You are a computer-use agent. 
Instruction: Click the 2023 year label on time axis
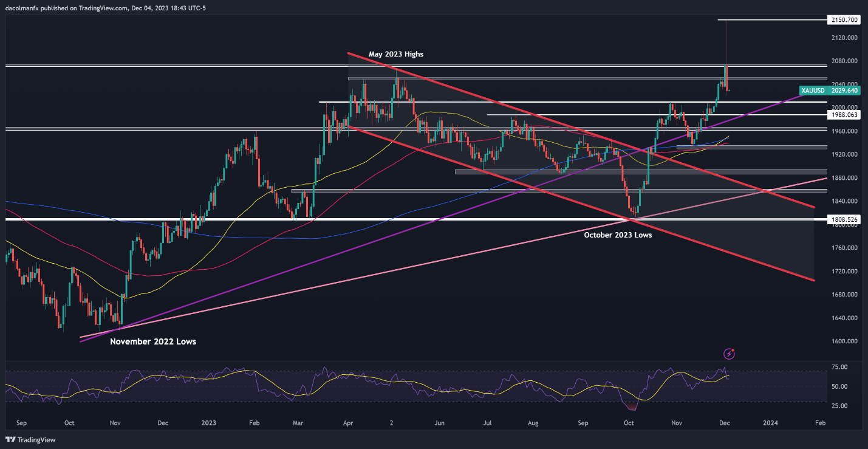pos(208,422)
